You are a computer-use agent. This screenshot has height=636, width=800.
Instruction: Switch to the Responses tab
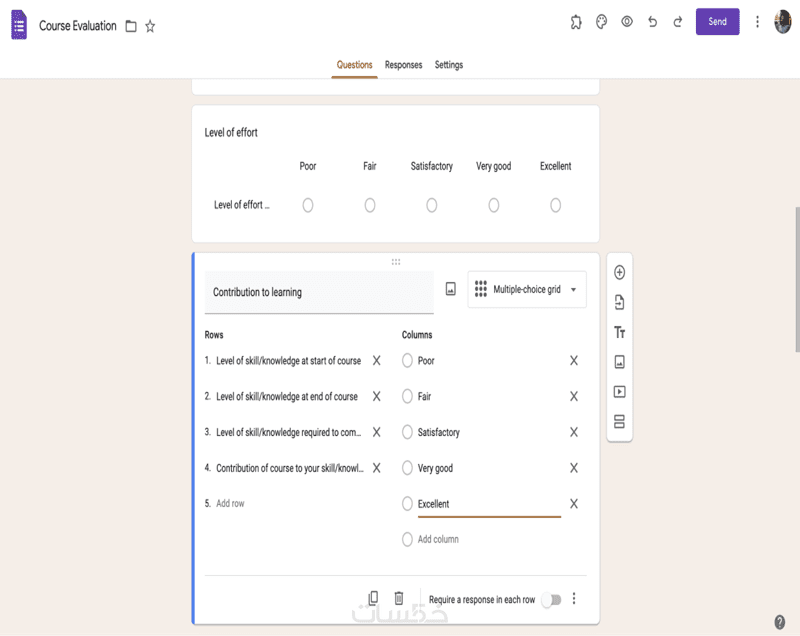[404, 65]
